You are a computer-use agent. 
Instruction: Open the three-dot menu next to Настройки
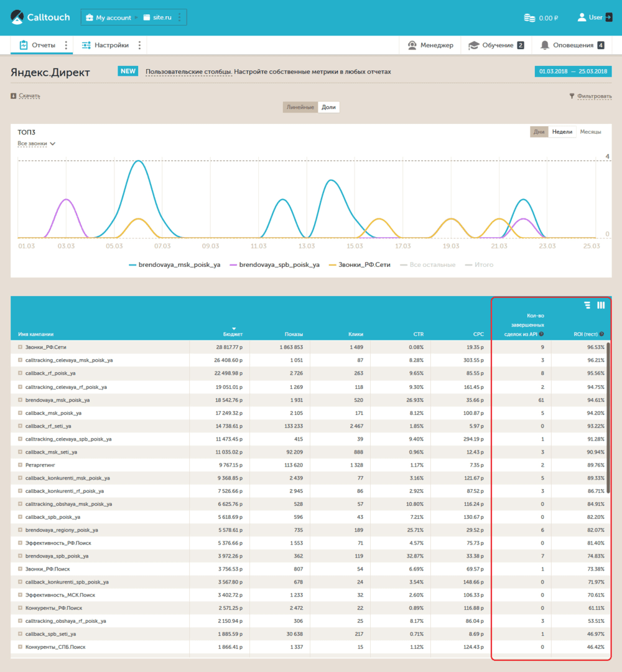coord(140,45)
